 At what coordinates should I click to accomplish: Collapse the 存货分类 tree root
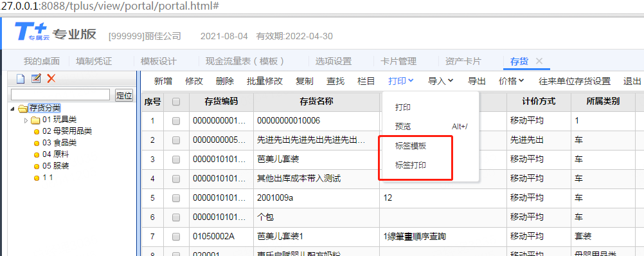click(x=13, y=109)
